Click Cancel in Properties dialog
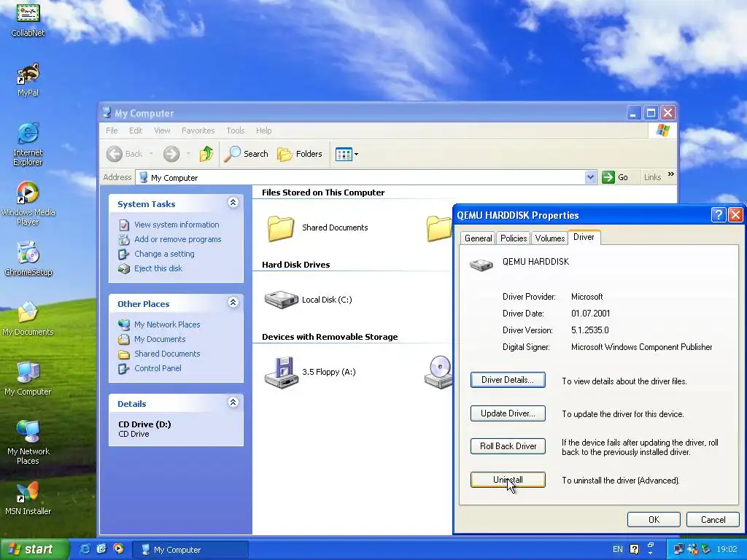 tap(713, 519)
